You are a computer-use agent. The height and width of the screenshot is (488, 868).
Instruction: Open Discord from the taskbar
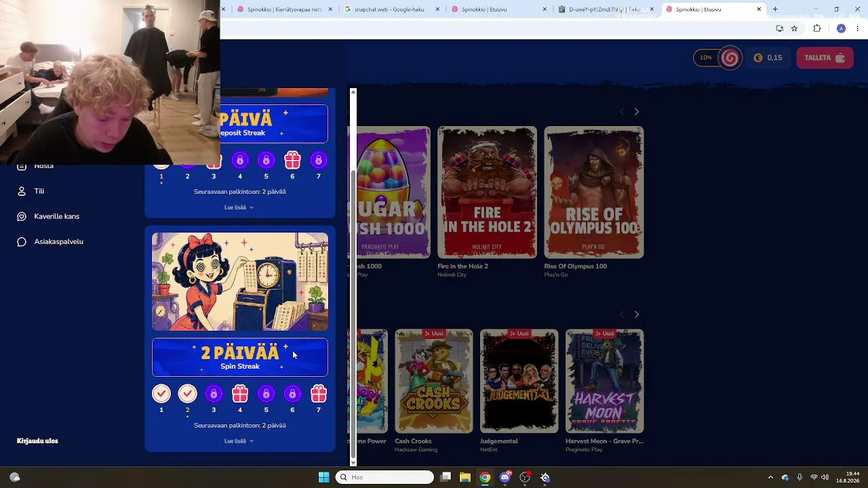[505, 477]
